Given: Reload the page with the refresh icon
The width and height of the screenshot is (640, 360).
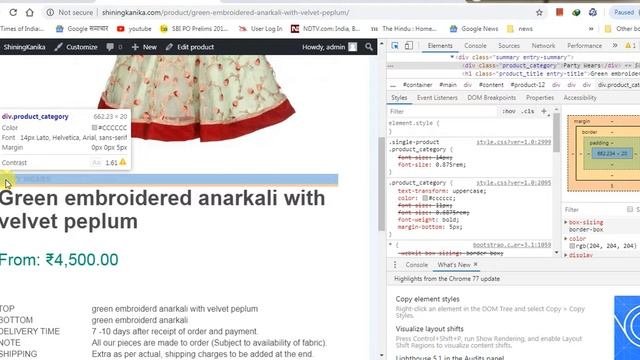Looking at the screenshot, I should point(13,12).
